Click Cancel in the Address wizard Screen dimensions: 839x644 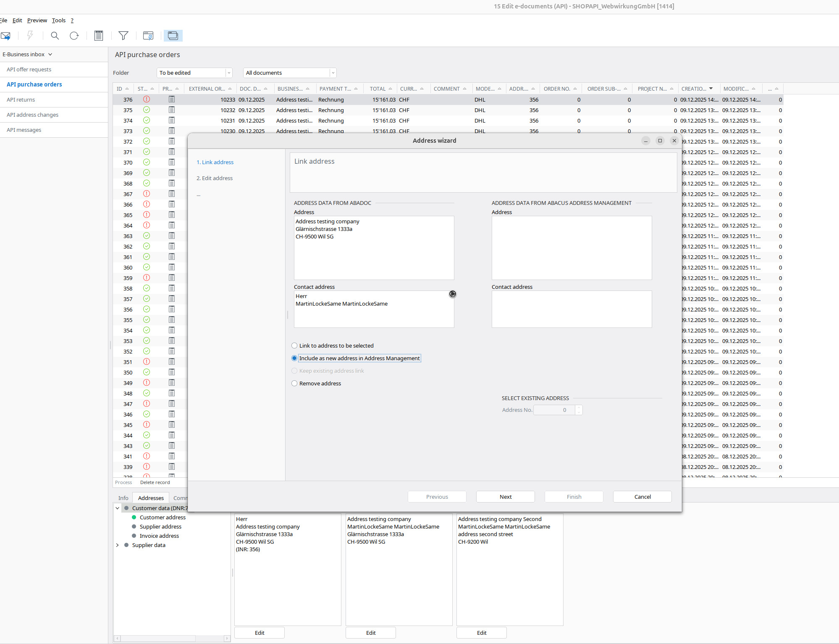coord(642,497)
